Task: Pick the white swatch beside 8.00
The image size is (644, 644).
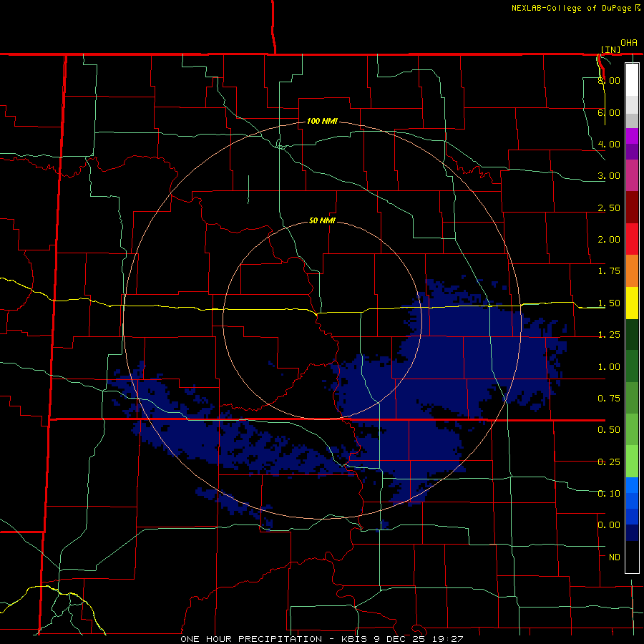Action: coord(632,80)
